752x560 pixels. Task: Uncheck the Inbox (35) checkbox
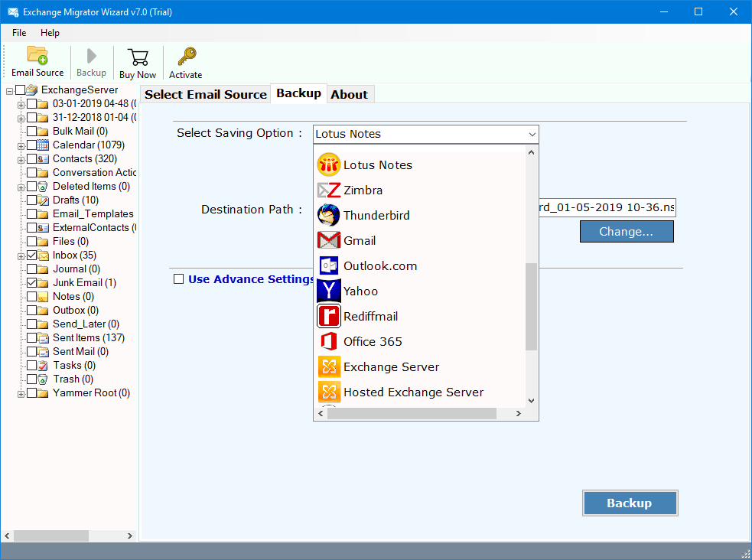31,255
